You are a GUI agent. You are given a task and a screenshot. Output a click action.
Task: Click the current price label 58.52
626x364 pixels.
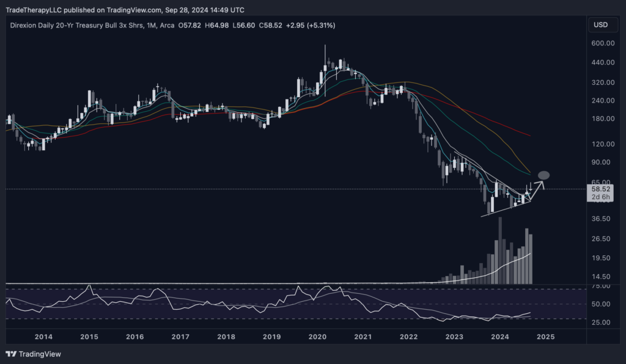598,189
